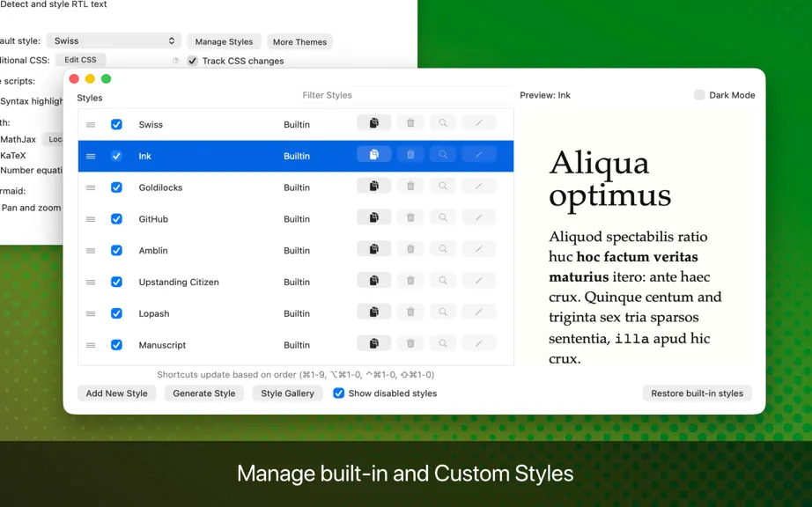The image size is (812, 507).
Task: Toggle Track CSS changes checkbox
Action: (193, 61)
